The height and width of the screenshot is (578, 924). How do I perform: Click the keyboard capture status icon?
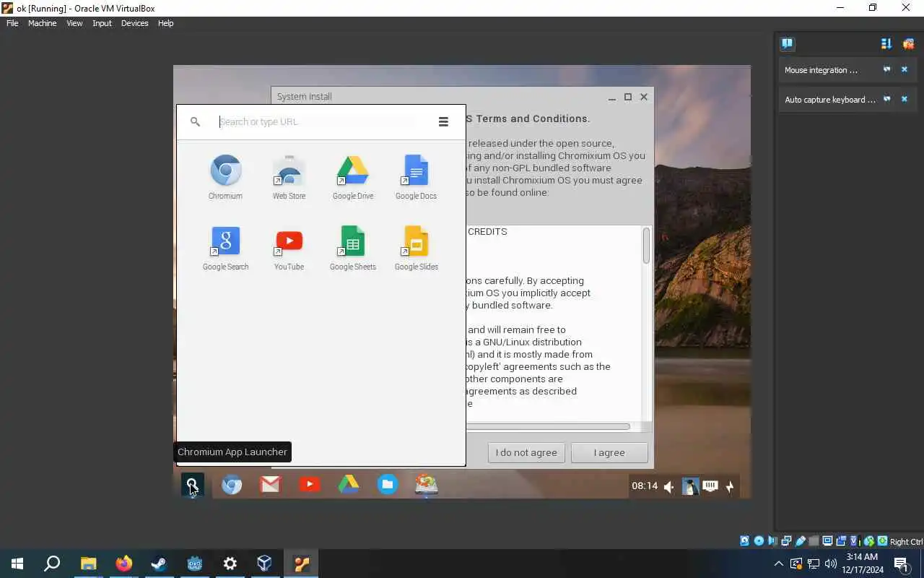pos(882,541)
